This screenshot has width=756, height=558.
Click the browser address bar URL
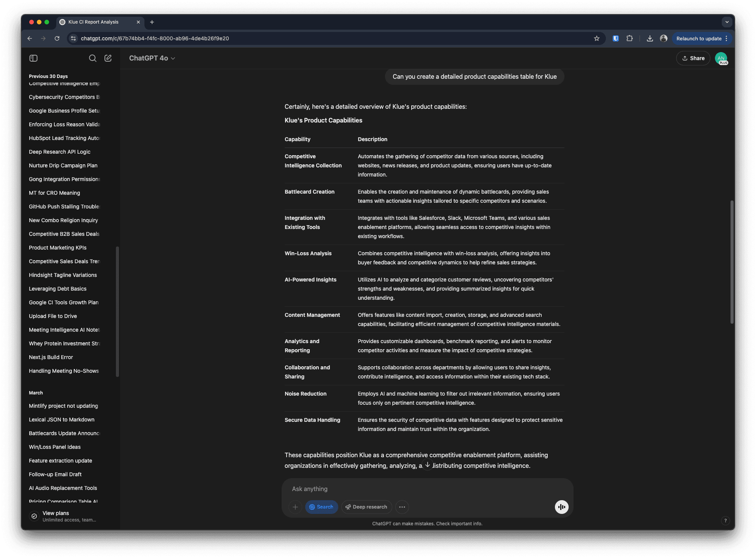point(155,38)
